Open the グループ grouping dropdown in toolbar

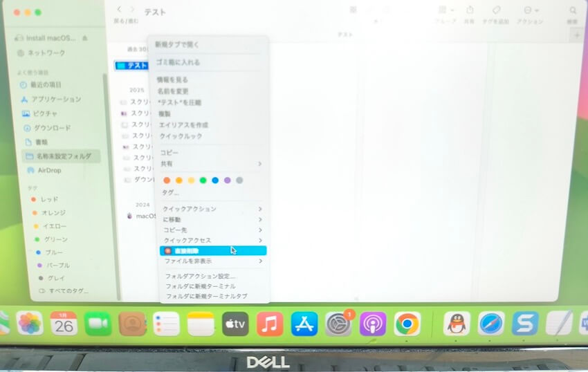(446, 10)
